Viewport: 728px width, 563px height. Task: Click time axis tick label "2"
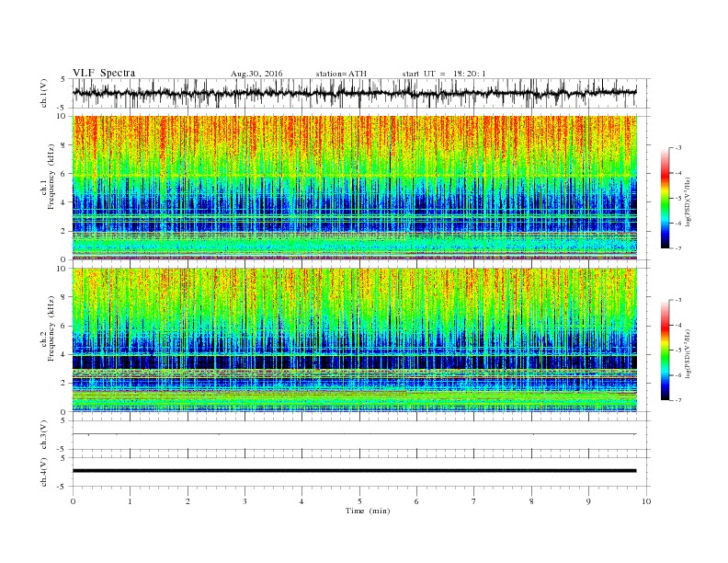click(188, 501)
